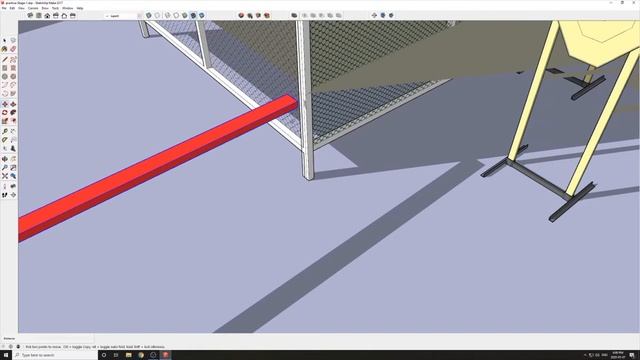This screenshot has height=360, width=640.
Task: Choose the Paint Bucket tool
Action: tap(4, 49)
